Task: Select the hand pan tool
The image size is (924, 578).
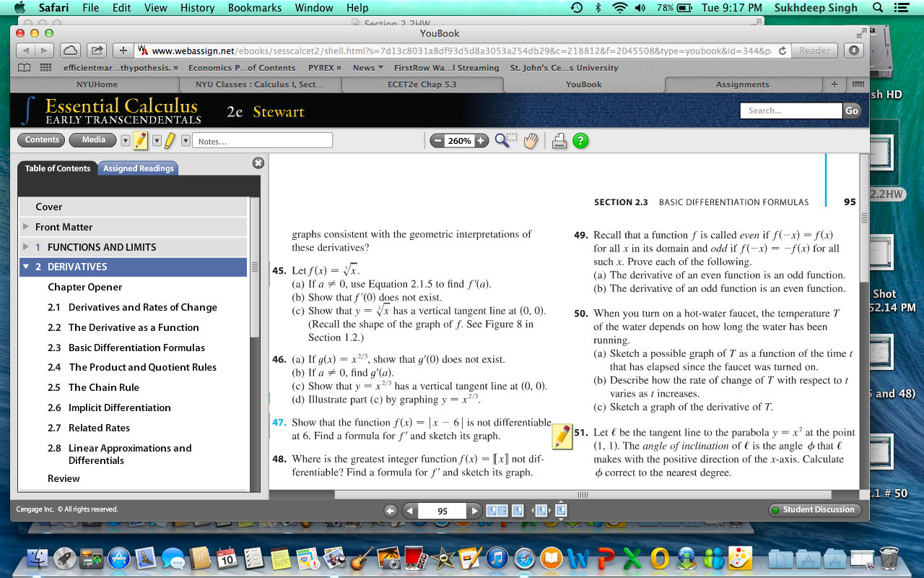Action: (x=531, y=141)
